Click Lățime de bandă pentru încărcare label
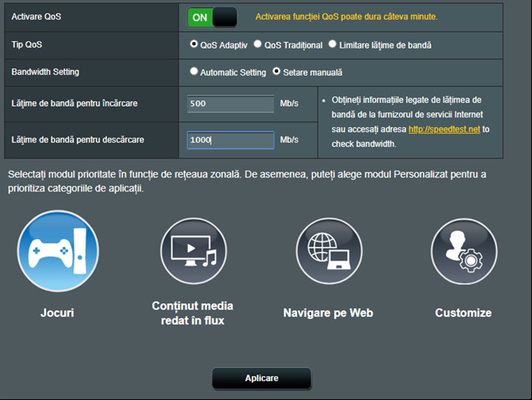This screenshot has height=400, width=532. (75, 103)
